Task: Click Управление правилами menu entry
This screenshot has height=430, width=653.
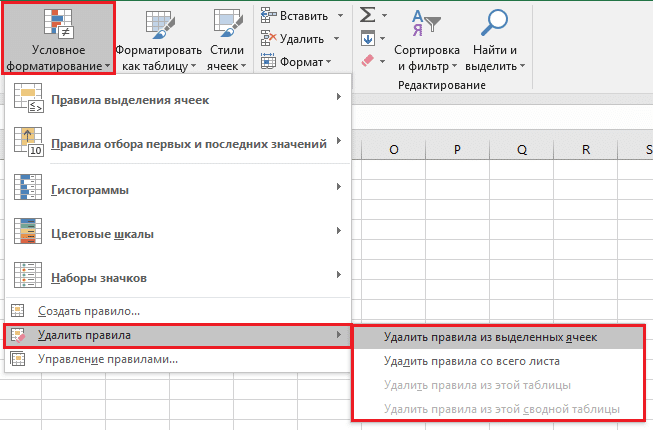Action: pos(107,358)
